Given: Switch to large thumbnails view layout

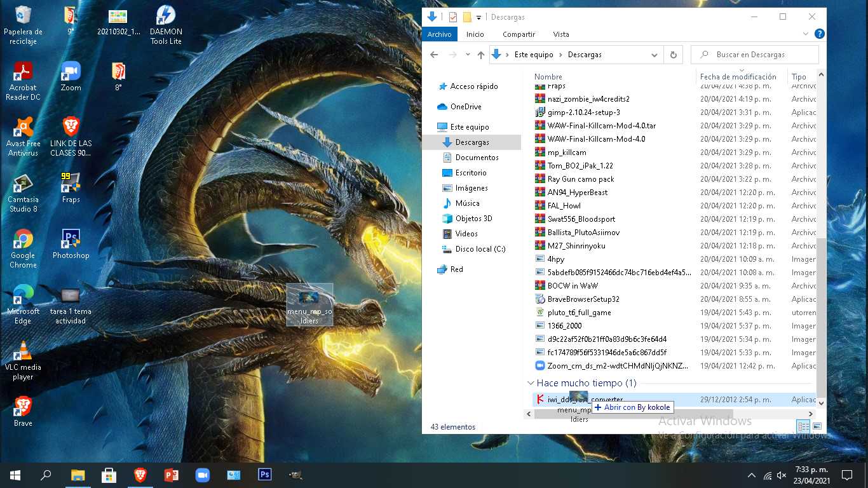Looking at the screenshot, I should [817, 426].
